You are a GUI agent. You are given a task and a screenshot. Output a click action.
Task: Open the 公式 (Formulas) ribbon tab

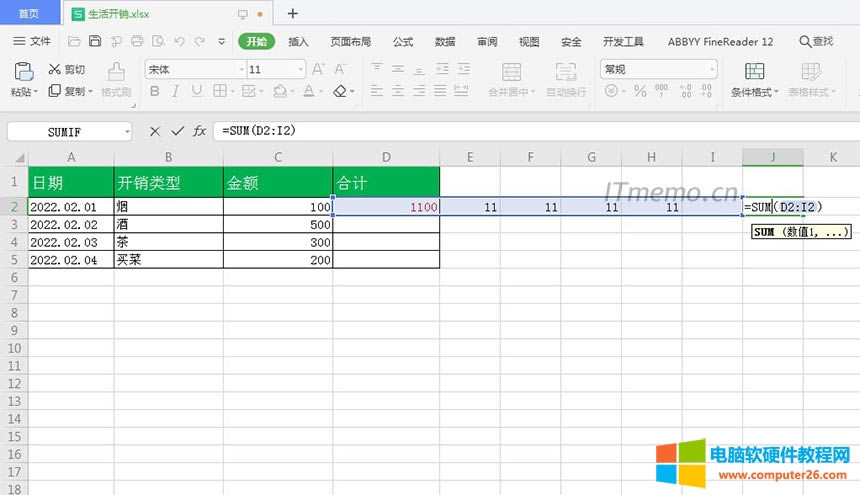pos(403,42)
